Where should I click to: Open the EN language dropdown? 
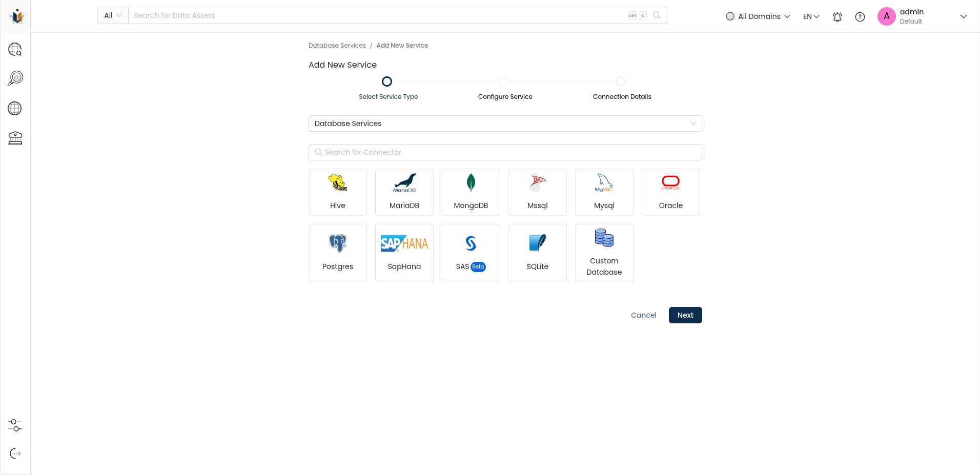(811, 16)
